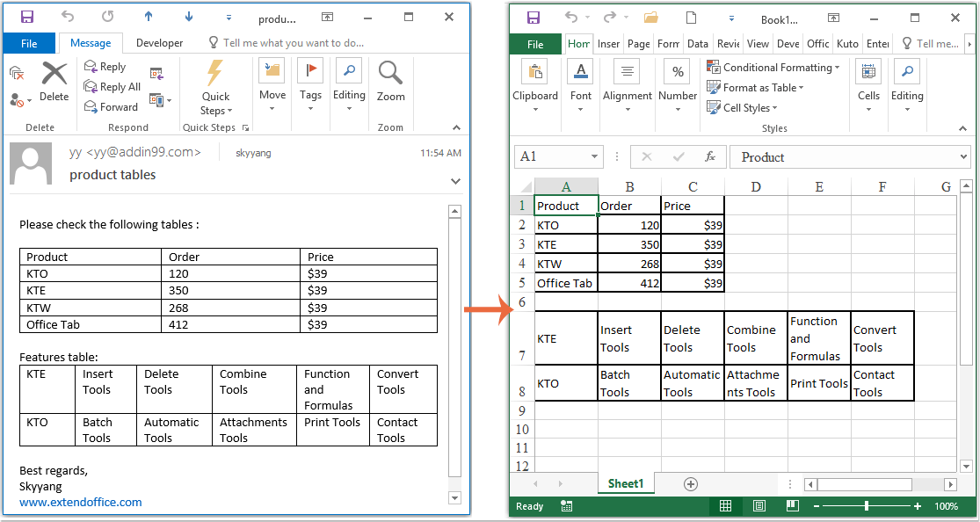Customize Outlook Quick Access Toolbar dropdown
This screenshot has height=522, width=980.
[229, 18]
